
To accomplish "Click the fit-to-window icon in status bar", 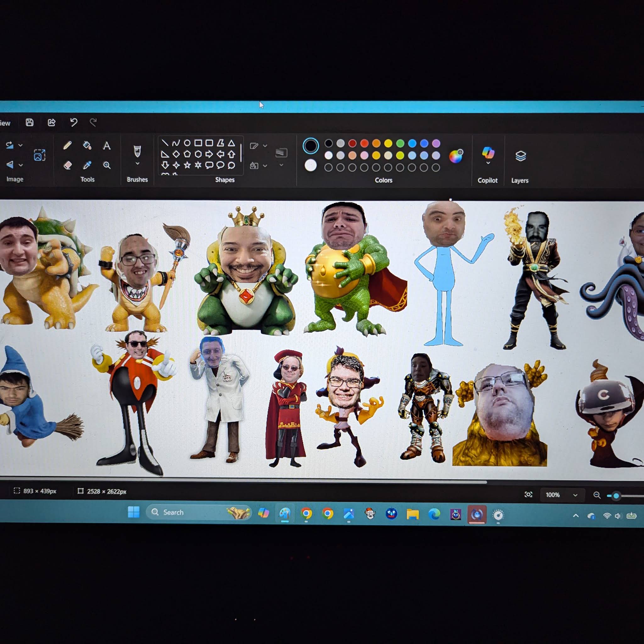I will (529, 495).
